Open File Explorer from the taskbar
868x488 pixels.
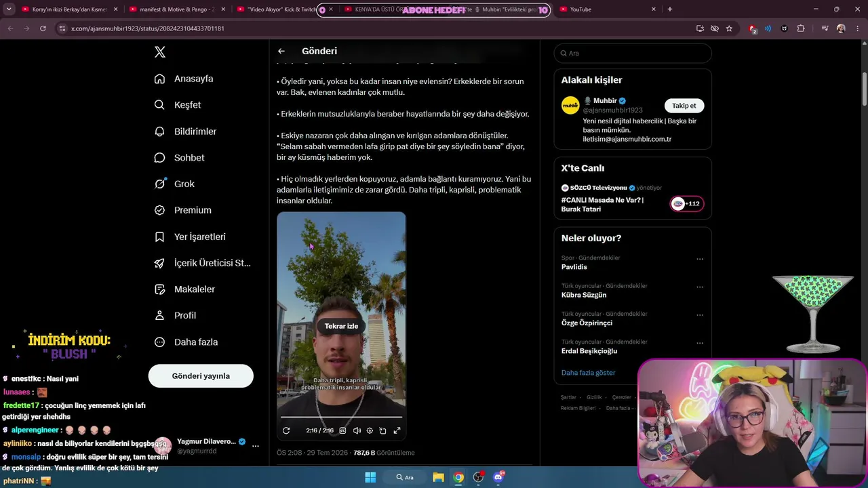click(x=438, y=477)
